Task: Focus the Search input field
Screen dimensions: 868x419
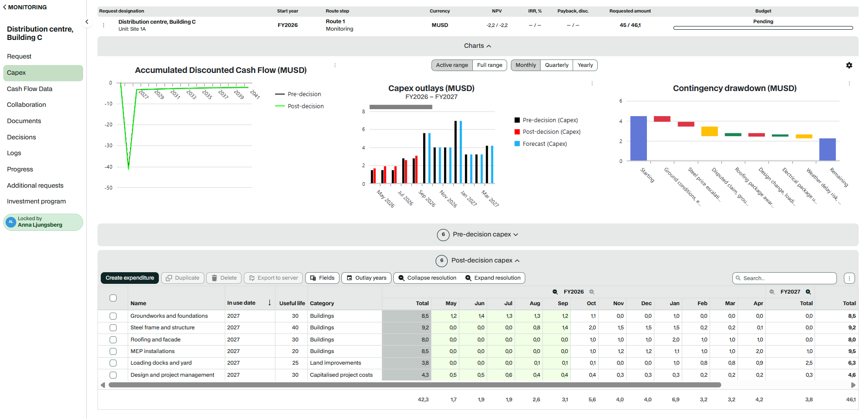Action: click(x=784, y=278)
